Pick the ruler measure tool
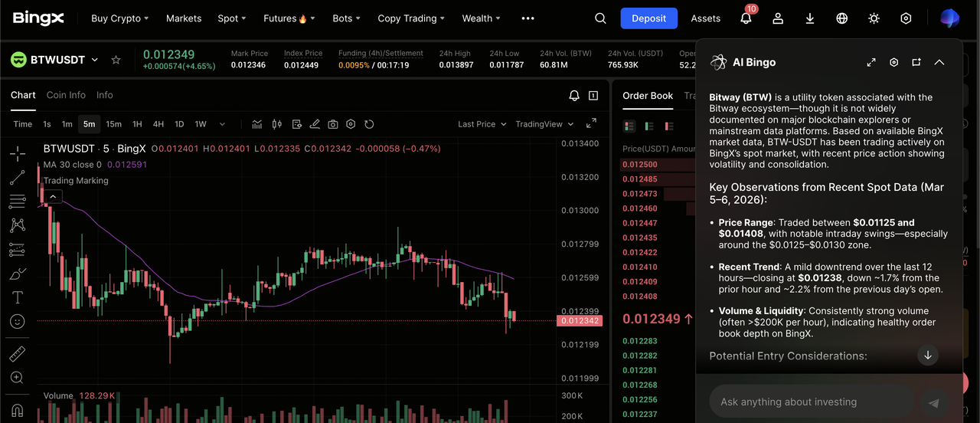Viewport: 980px width, 423px height. (17, 353)
